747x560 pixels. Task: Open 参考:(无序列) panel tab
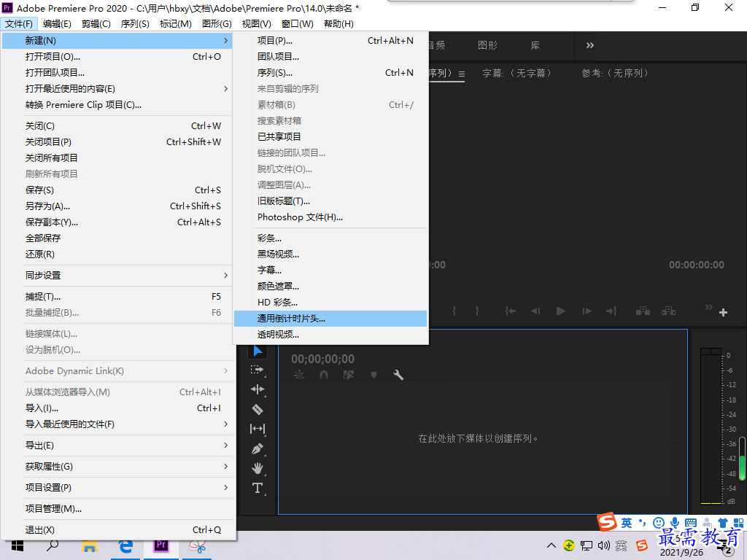pyautogui.click(x=615, y=74)
